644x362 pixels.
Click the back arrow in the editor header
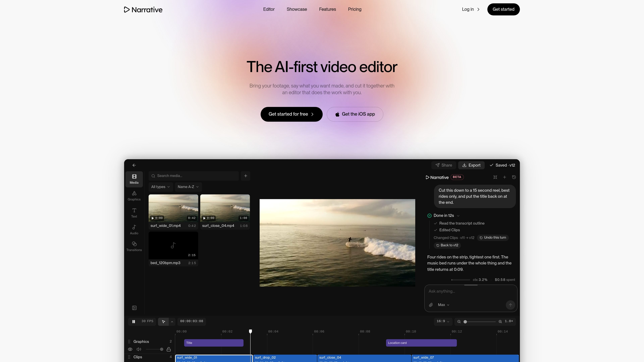point(134,165)
